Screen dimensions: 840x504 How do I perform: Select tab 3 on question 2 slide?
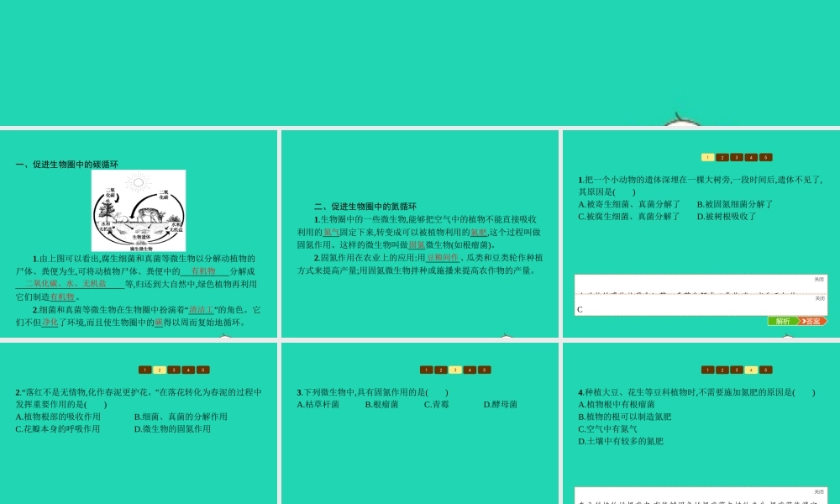tap(174, 370)
